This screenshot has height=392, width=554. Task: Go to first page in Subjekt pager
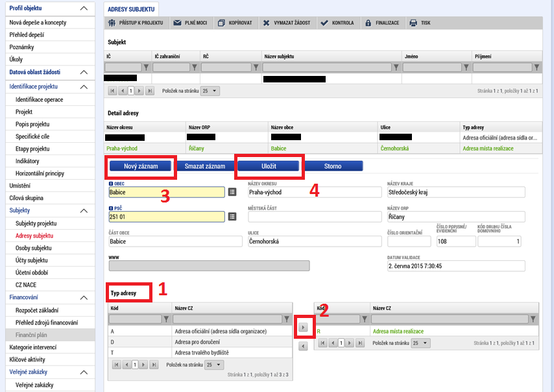click(112, 91)
